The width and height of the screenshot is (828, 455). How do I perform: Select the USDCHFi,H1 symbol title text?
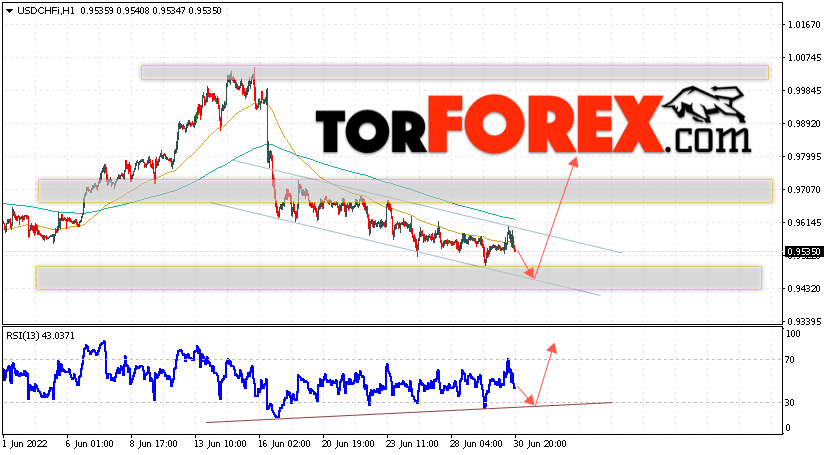(x=45, y=11)
